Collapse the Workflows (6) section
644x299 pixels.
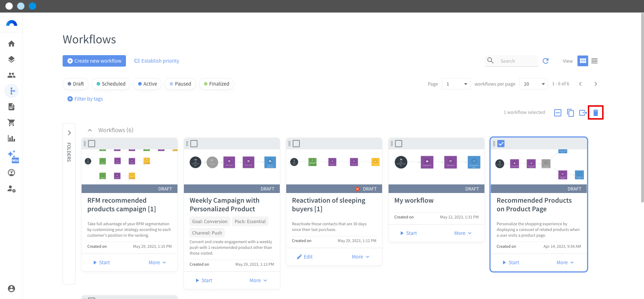90,130
